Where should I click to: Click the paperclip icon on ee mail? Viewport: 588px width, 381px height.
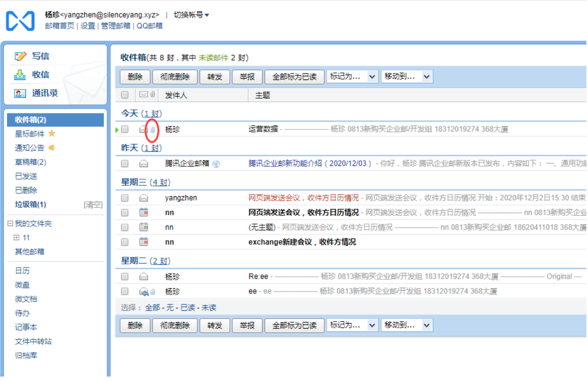click(153, 291)
